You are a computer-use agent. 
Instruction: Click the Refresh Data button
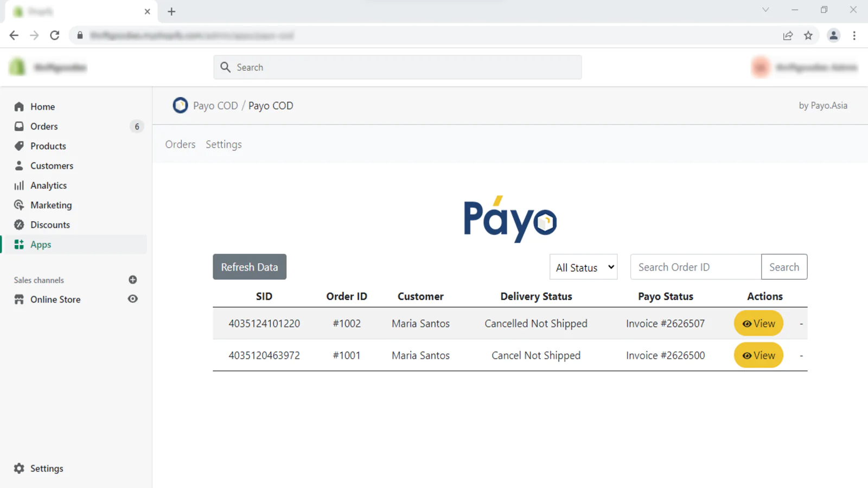(250, 267)
